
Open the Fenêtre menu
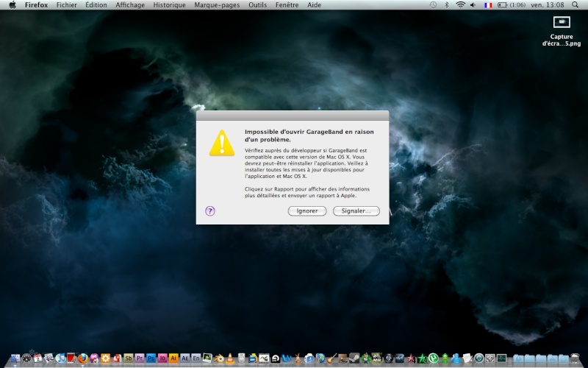(x=287, y=5)
